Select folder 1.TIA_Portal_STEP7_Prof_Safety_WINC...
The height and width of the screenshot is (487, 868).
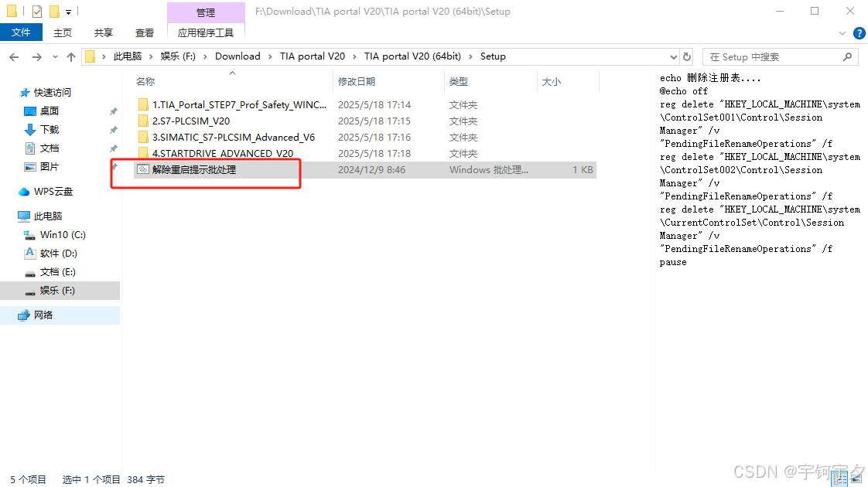click(239, 104)
